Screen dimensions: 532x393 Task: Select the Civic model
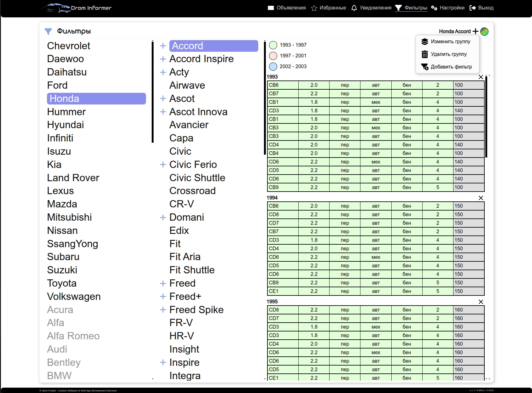(x=180, y=151)
